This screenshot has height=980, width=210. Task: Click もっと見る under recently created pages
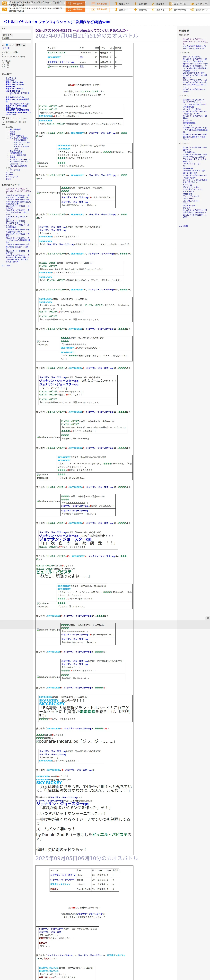click(6, 266)
